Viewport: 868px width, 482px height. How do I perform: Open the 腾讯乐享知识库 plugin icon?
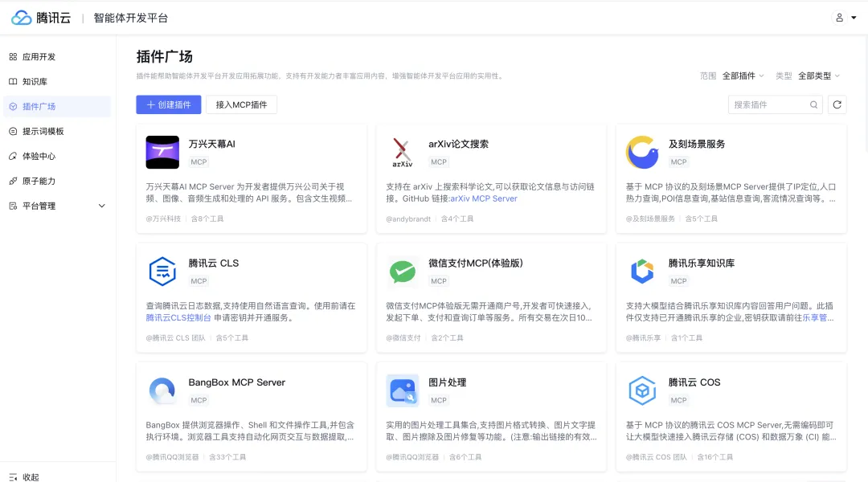point(642,272)
